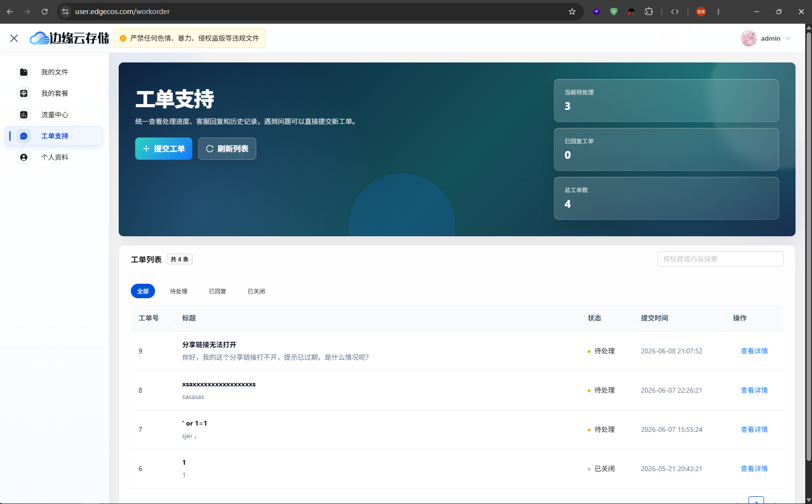This screenshot has width=812, height=504.
Task: Expand the admin account dropdown arrow
Action: (788, 38)
